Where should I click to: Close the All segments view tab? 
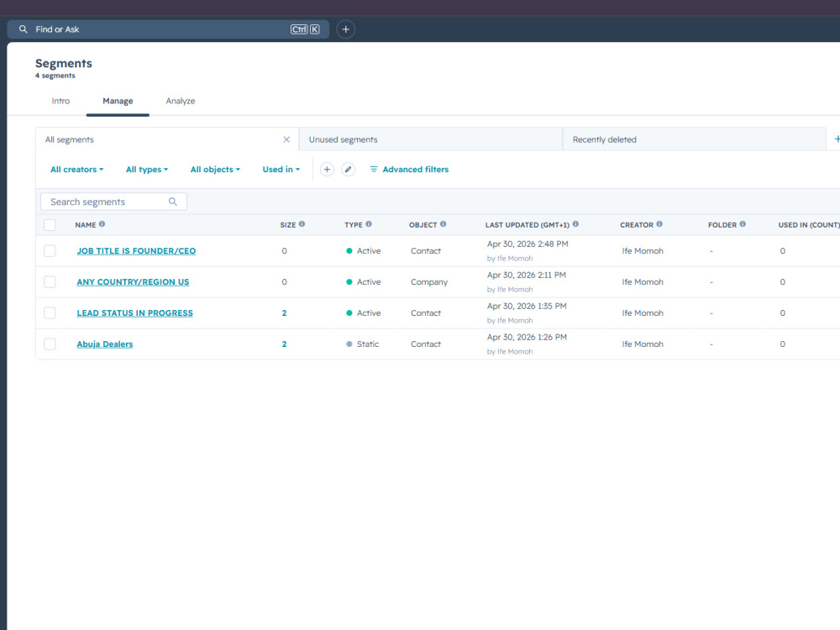point(286,139)
